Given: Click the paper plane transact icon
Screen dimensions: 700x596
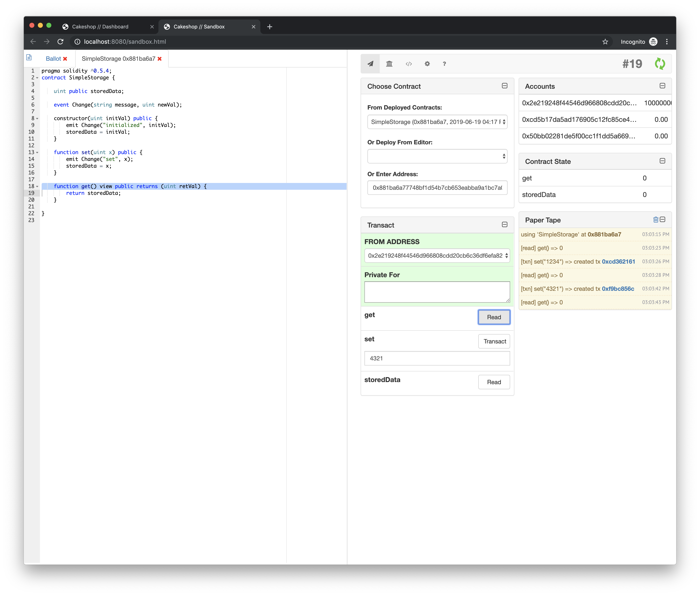Looking at the screenshot, I should point(370,64).
